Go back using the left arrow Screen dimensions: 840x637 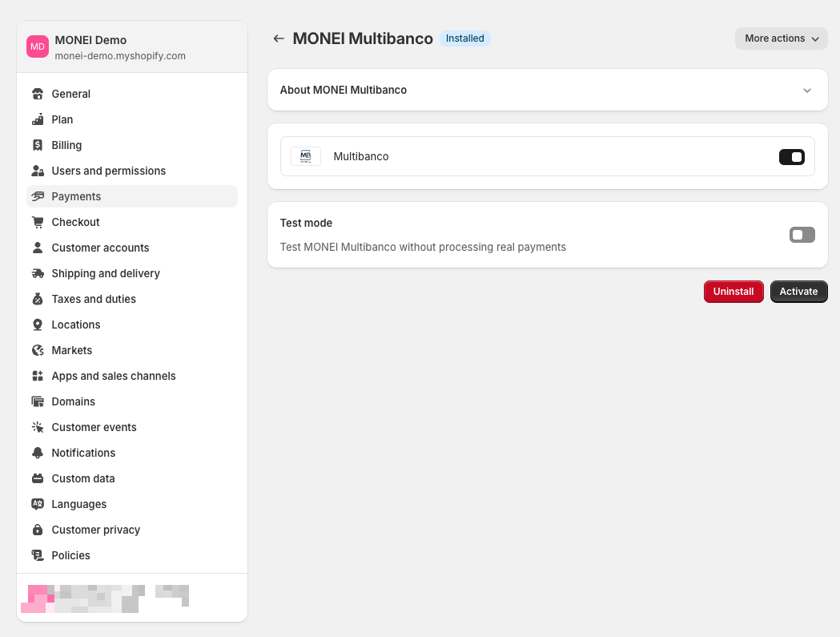[279, 38]
